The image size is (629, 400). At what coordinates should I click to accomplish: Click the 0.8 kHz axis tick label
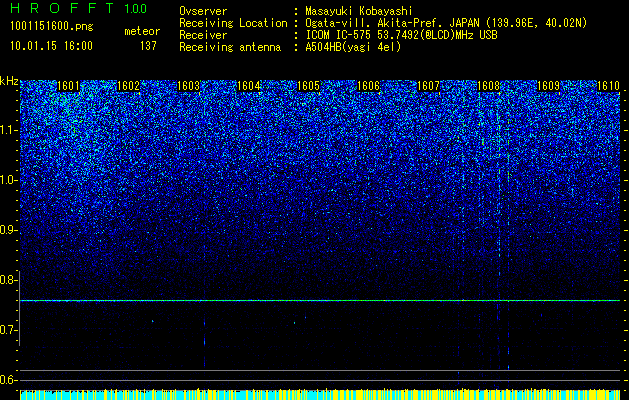click(x=9, y=280)
